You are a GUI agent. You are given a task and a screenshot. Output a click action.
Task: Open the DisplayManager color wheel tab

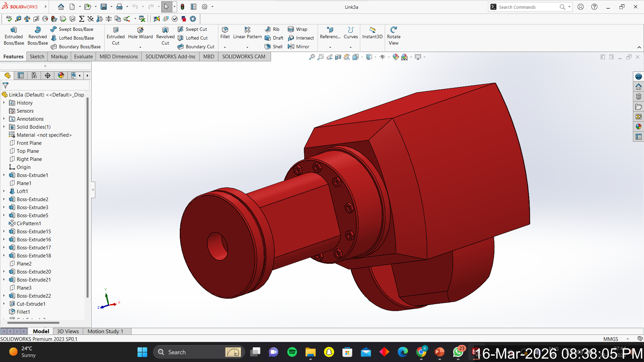tap(61, 75)
